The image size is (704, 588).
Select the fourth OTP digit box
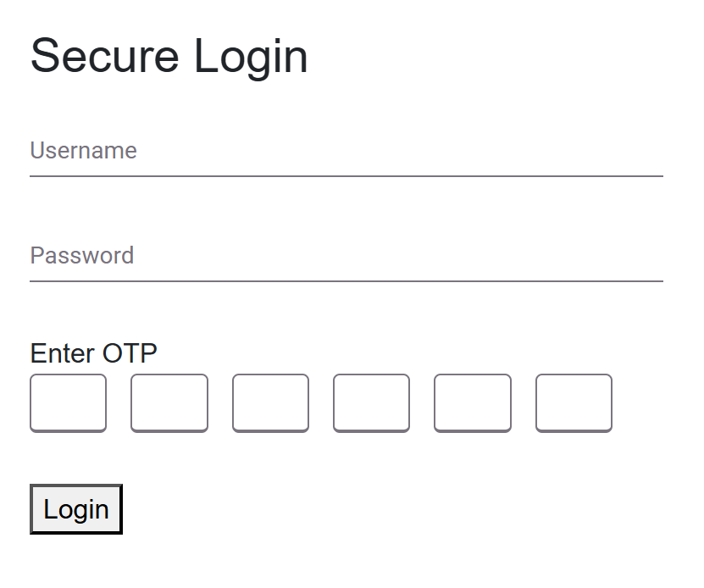(x=371, y=403)
